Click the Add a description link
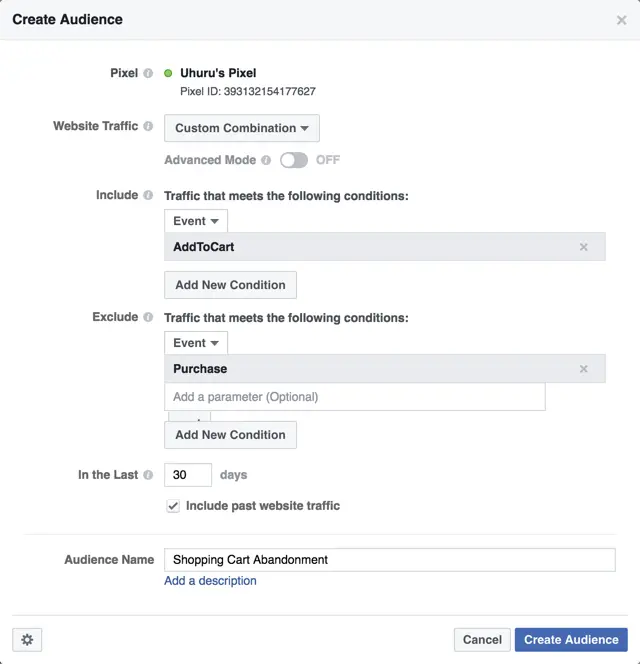The width and height of the screenshot is (640, 664). pos(210,581)
